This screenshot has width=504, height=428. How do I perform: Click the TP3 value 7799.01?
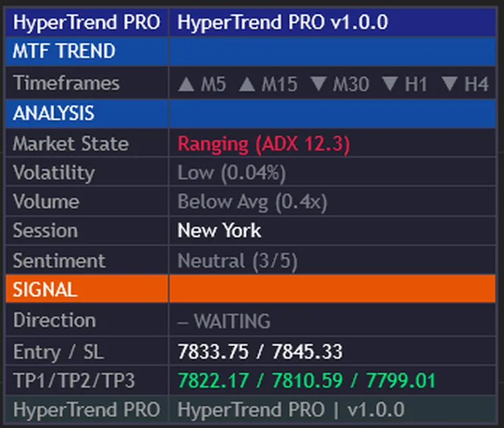point(401,380)
